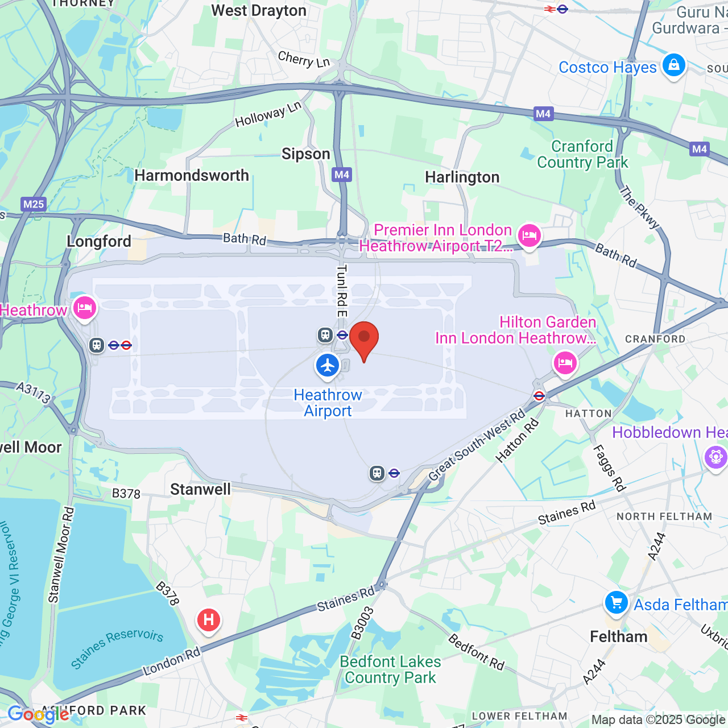The height and width of the screenshot is (728, 728).
Task: Select the Terminal 4 train station icon
Action: (x=377, y=473)
